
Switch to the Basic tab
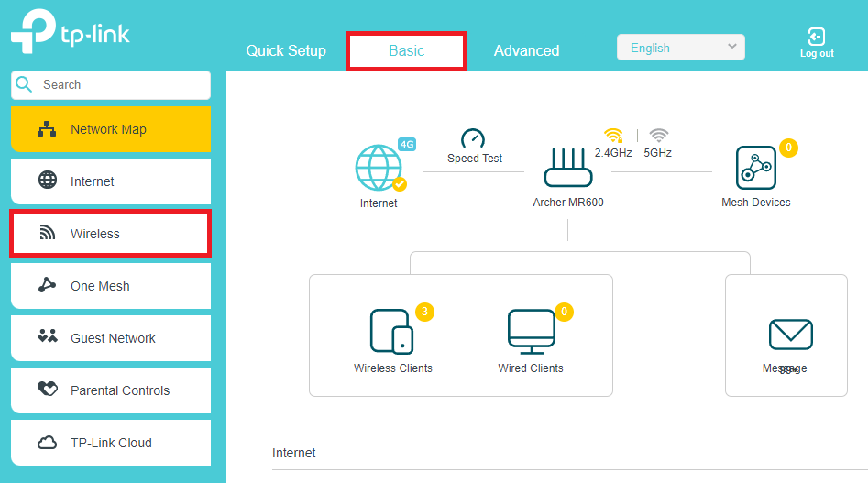(406, 51)
